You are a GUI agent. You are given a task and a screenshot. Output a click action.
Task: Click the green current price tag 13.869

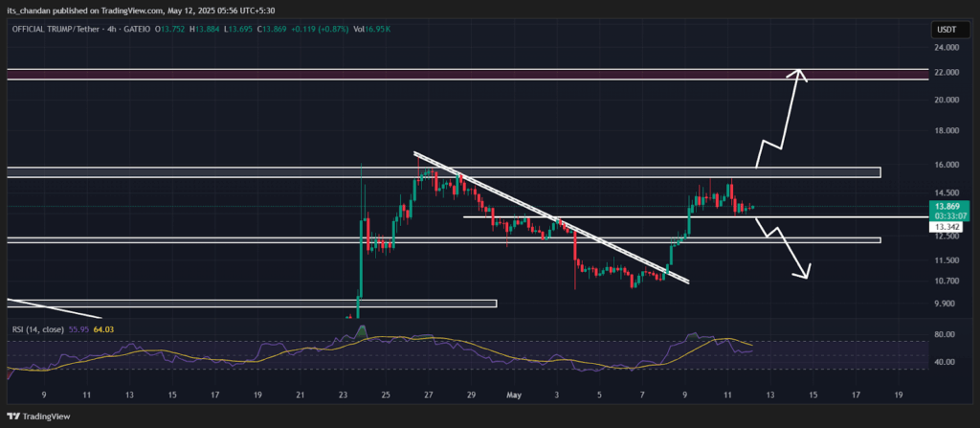pos(948,210)
